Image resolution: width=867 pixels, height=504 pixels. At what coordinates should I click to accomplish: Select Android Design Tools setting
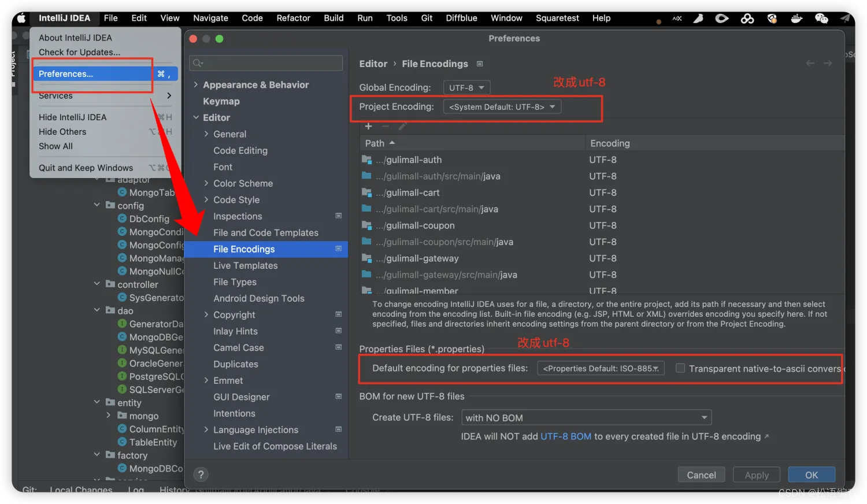tap(259, 298)
